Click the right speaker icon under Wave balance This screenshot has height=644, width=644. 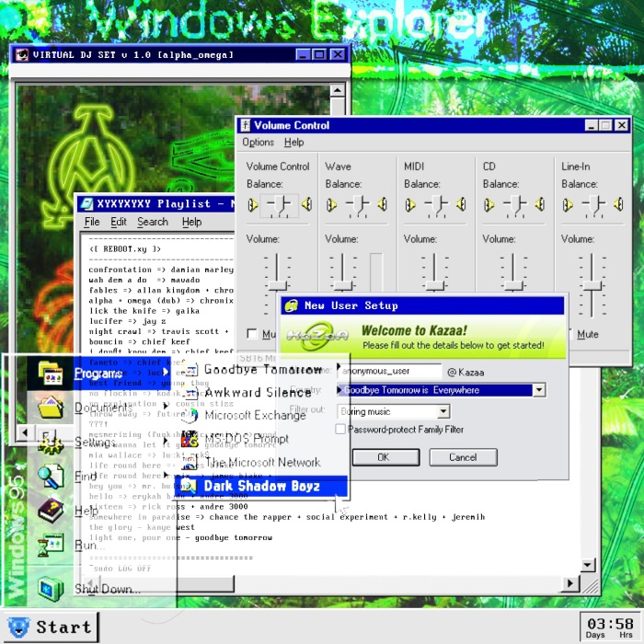click(x=383, y=204)
